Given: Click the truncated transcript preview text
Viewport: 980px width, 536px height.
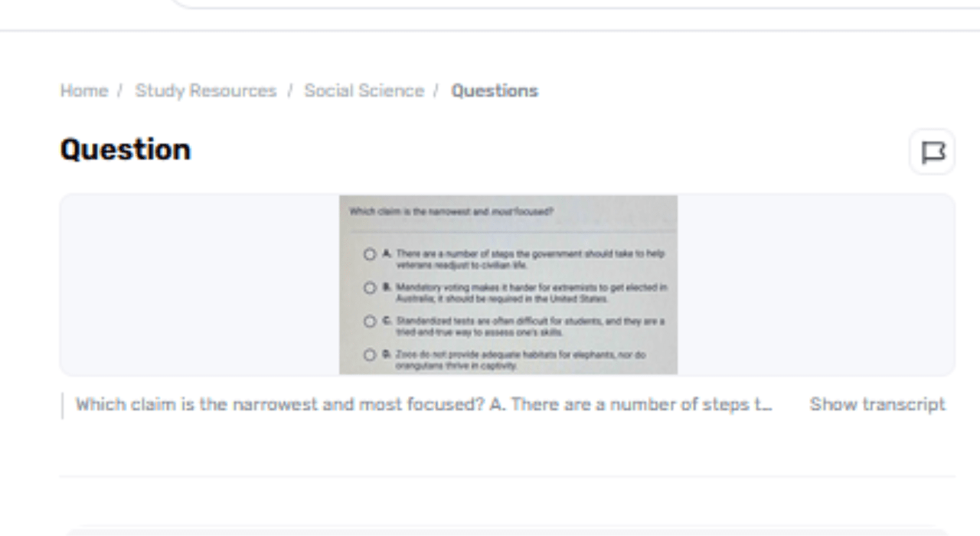Looking at the screenshot, I should point(423,404).
